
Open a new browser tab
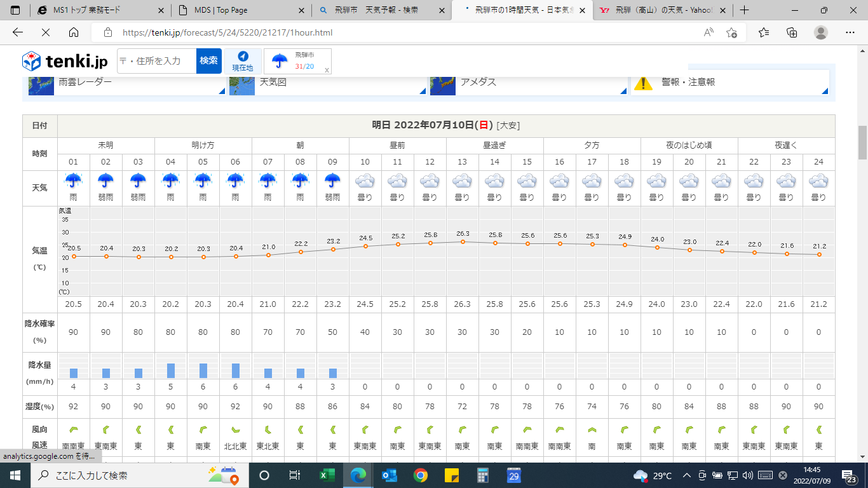[x=744, y=10]
